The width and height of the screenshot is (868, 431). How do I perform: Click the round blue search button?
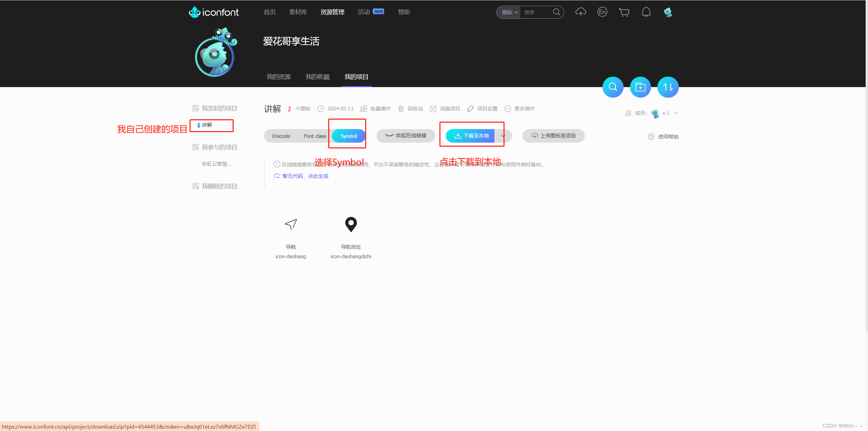pyautogui.click(x=613, y=87)
